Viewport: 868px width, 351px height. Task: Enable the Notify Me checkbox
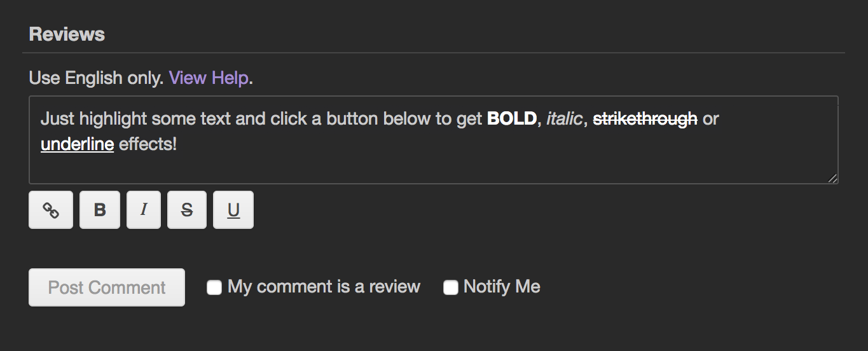[450, 287]
